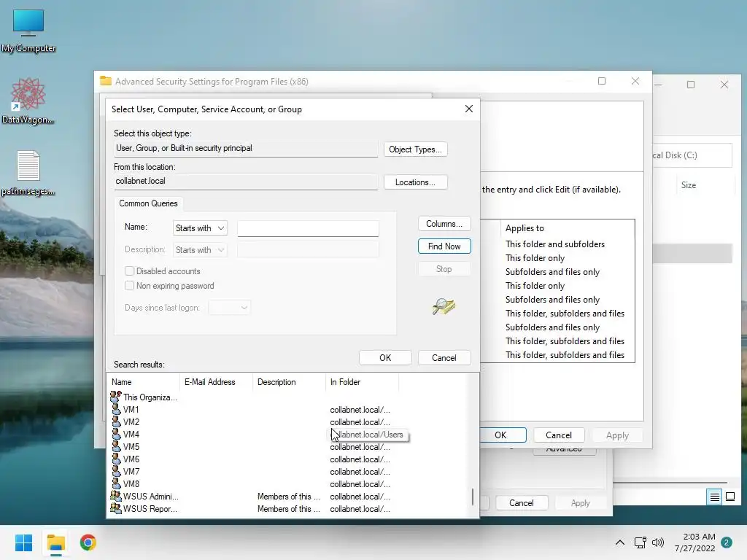Image resolution: width=747 pixels, height=560 pixels.
Task: Launch Google Chrome from the taskbar
Action: click(x=88, y=542)
